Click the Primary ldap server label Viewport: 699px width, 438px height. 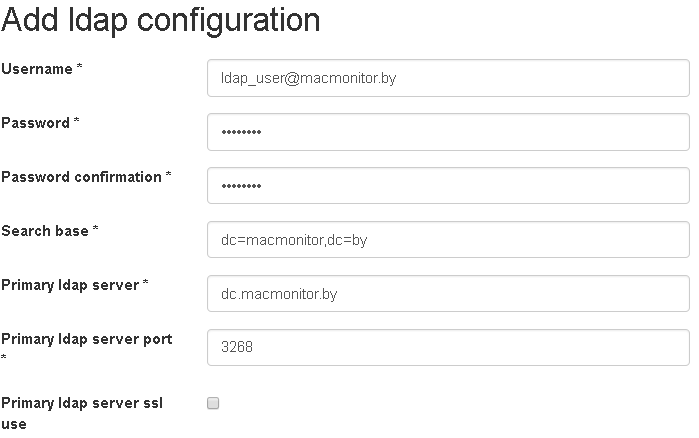[70, 285]
